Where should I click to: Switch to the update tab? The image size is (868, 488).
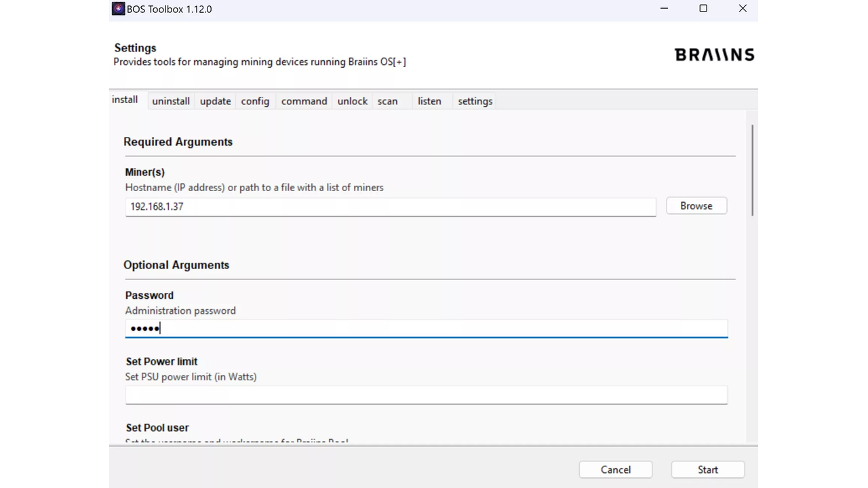[216, 101]
